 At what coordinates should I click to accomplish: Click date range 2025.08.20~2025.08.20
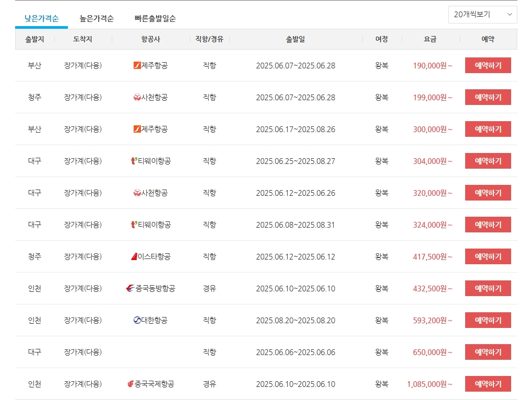coord(295,321)
